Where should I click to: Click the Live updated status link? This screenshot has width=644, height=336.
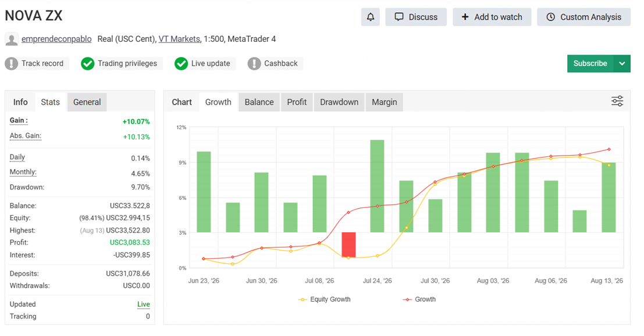[143, 305]
